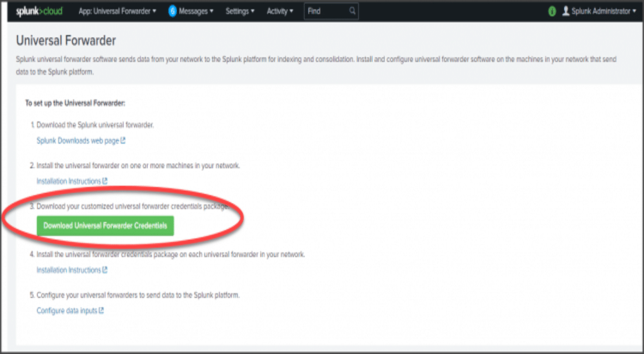This screenshot has height=354, width=644.
Task: Click Download Universal Forwarder Credentials button
Action: [105, 226]
